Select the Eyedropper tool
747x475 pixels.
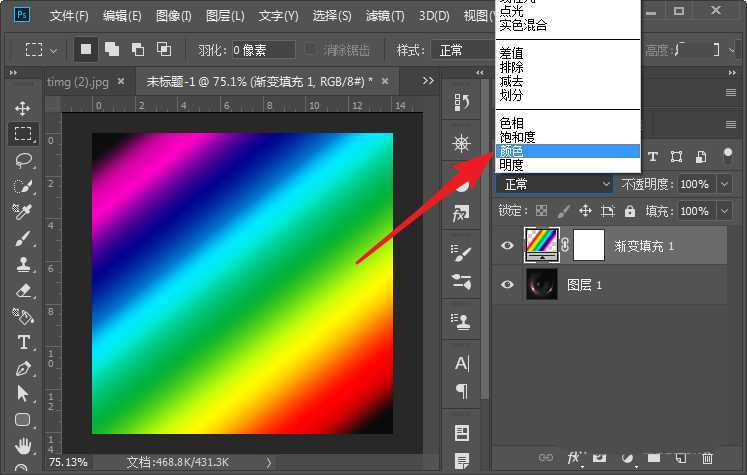pyautogui.click(x=22, y=212)
